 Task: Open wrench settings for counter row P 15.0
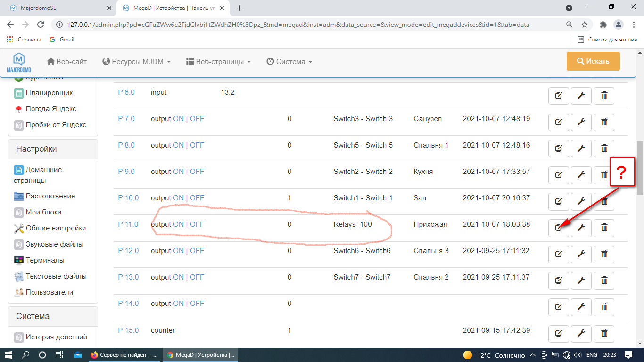[x=581, y=334]
